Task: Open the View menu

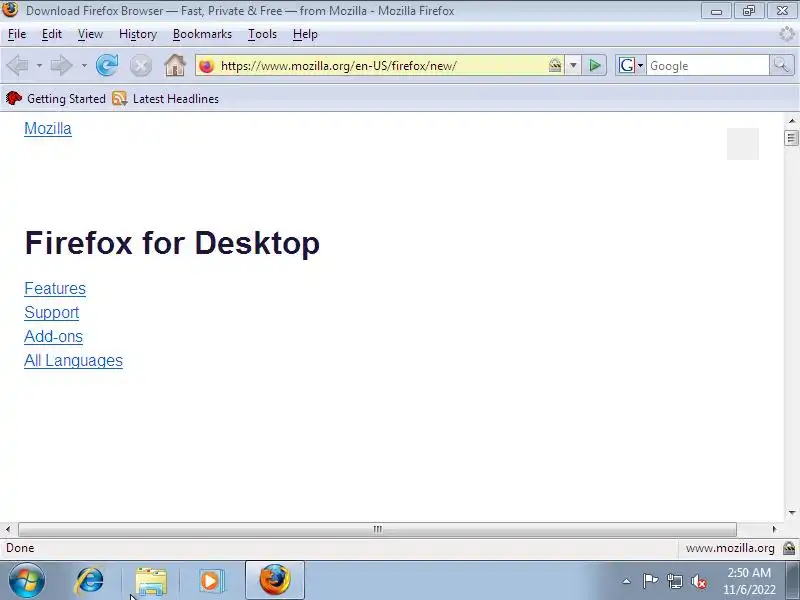Action: (90, 34)
